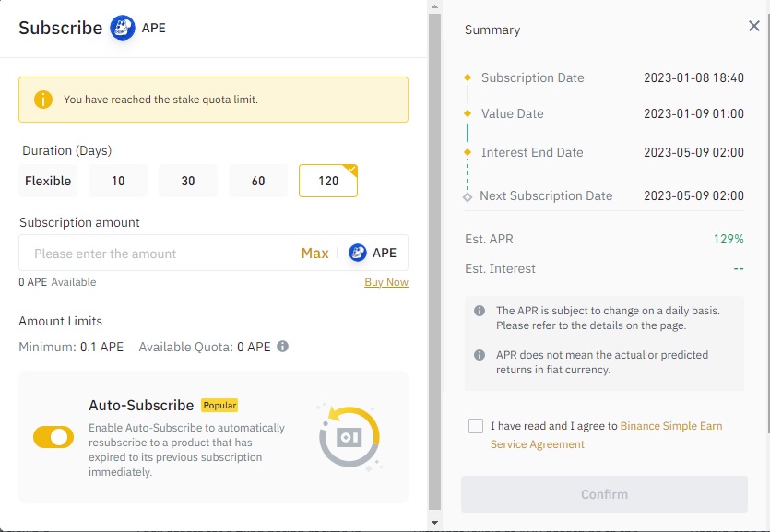This screenshot has width=770, height=532.
Task: Select the 120 days duration
Action: point(328,181)
